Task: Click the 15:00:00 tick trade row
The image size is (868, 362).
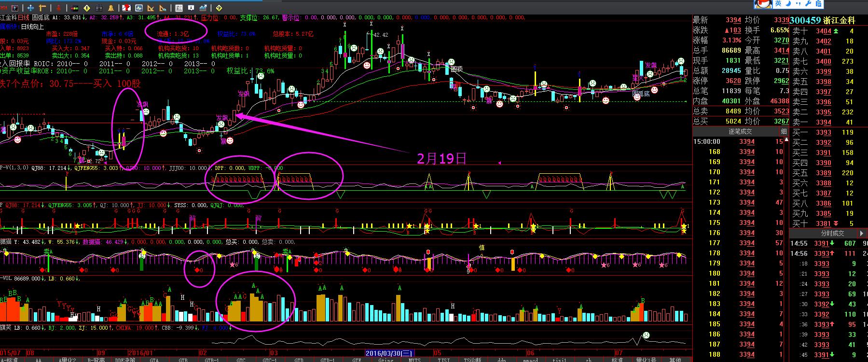Action: pyautogui.click(x=739, y=141)
